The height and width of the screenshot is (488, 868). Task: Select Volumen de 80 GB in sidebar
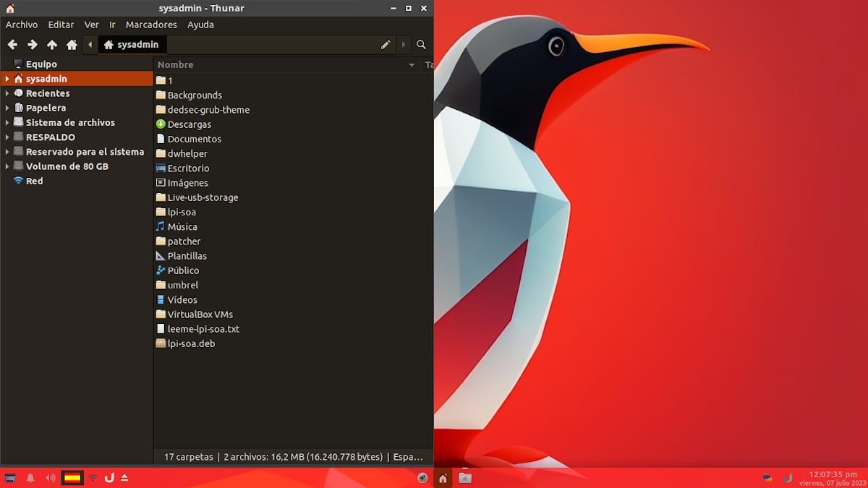pyautogui.click(x=67, y=166)
